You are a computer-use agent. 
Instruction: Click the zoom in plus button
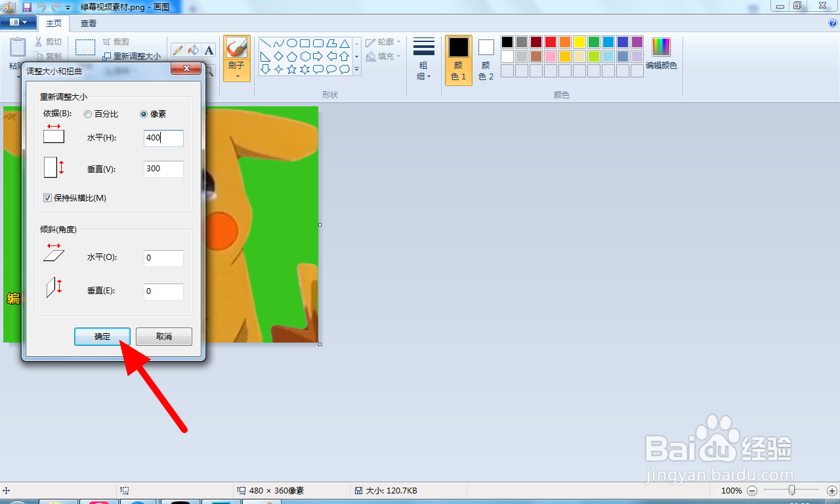(832, 490)
